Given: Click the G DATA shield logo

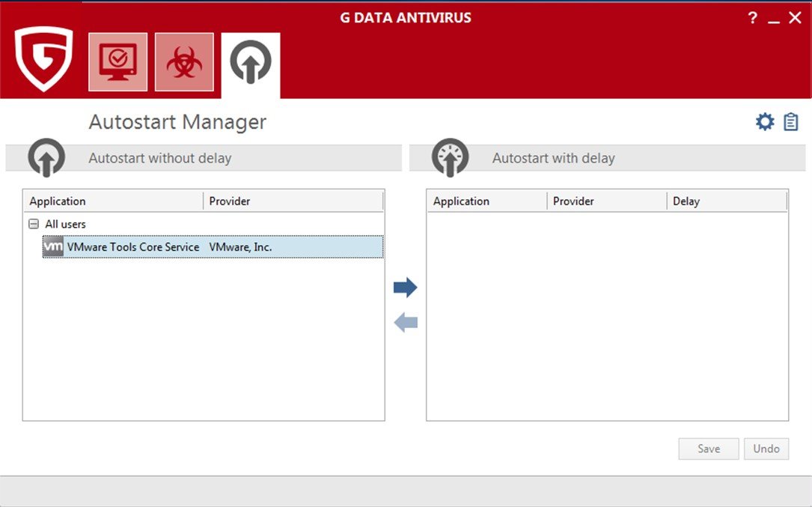Looking at the screenshot, I should click(43, 58).
